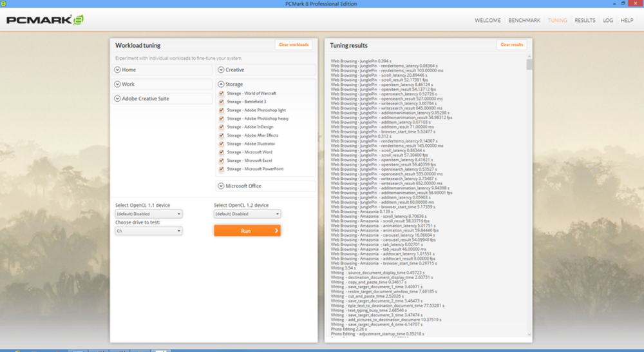This screenshot has height=352, width=644.
Task: Toggle Storage - Adobe Illustrator checkbox
Action: point(222,144)
